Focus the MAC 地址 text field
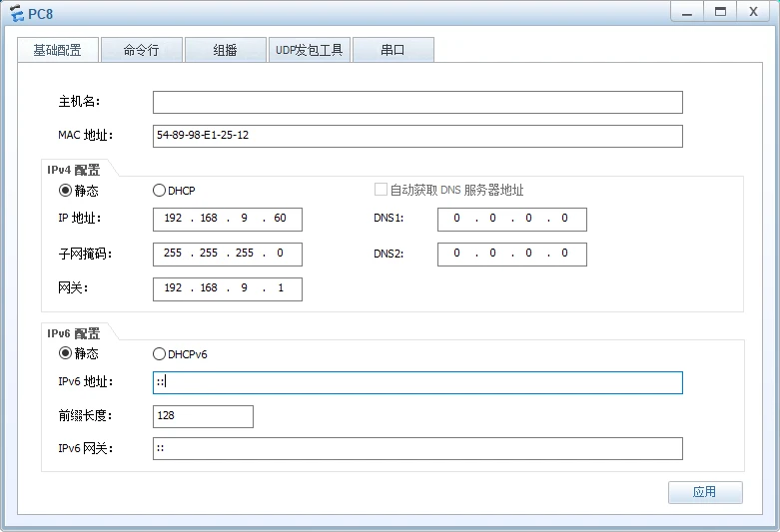Viewport: 780px width, 532px height. 417,136
